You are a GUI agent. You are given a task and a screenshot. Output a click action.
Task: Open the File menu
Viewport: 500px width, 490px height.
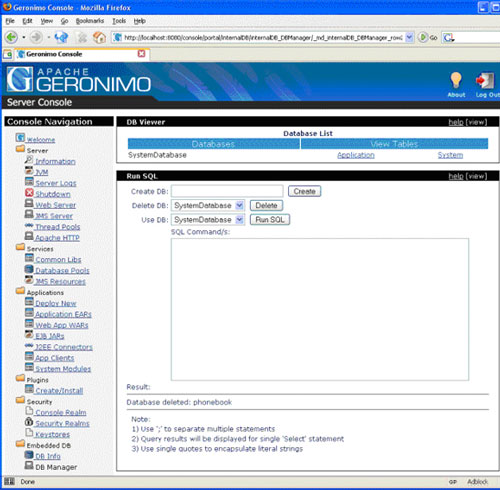(10, 21)
